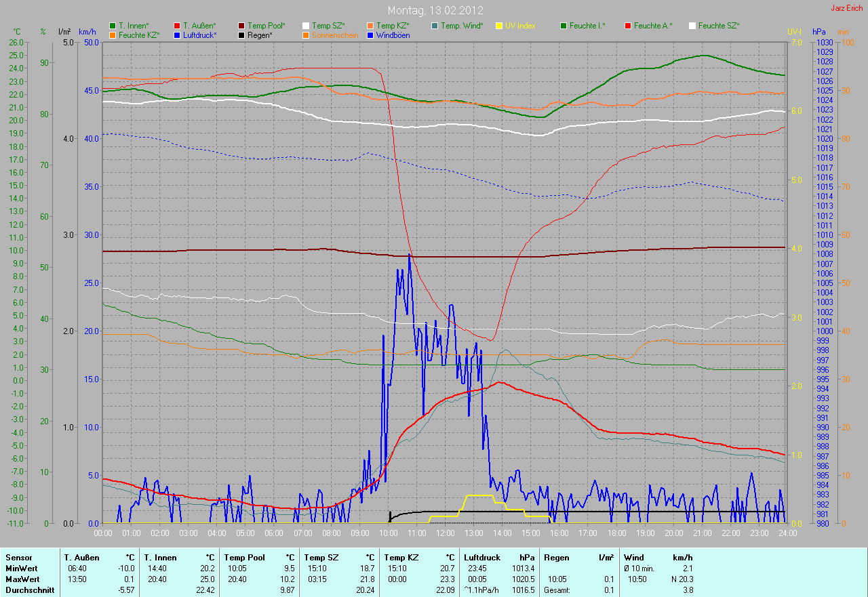Image resolution: width=868 pixels, height=597 pixels.
Task: Click the chart title Montag, 13.02.2012
Action: tap(435, 10)
